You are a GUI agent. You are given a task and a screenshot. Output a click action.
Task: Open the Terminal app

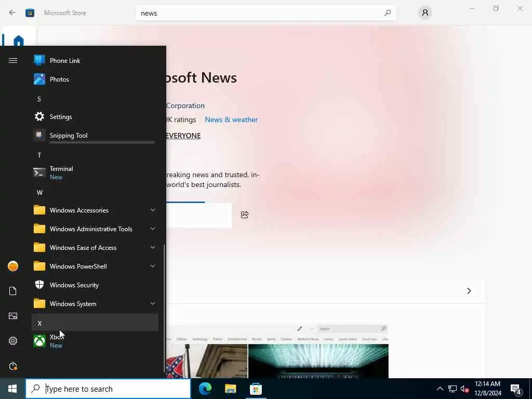tap(95, 172)
